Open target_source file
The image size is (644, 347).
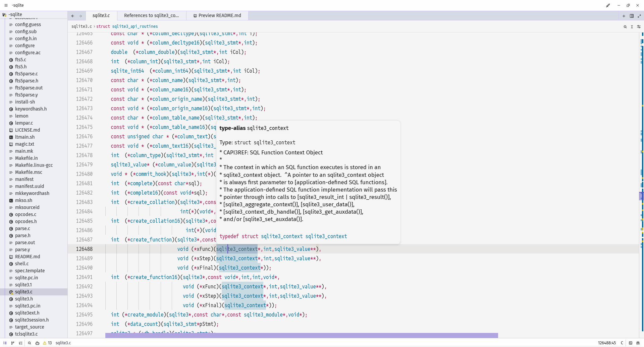click(30, 327)
